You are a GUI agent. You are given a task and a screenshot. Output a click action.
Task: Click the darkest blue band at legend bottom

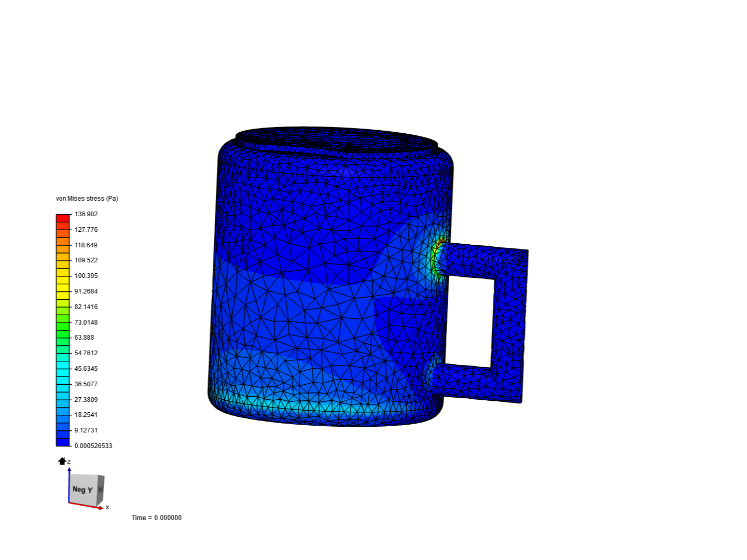tap(63, 442)
